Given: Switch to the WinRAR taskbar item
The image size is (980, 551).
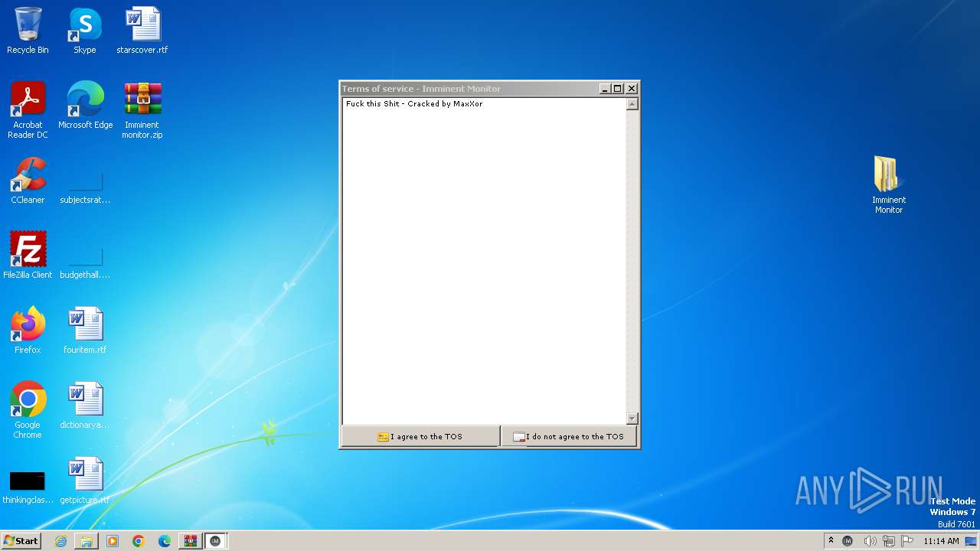Looking at the screenshot, I should [x=190, y=541].
